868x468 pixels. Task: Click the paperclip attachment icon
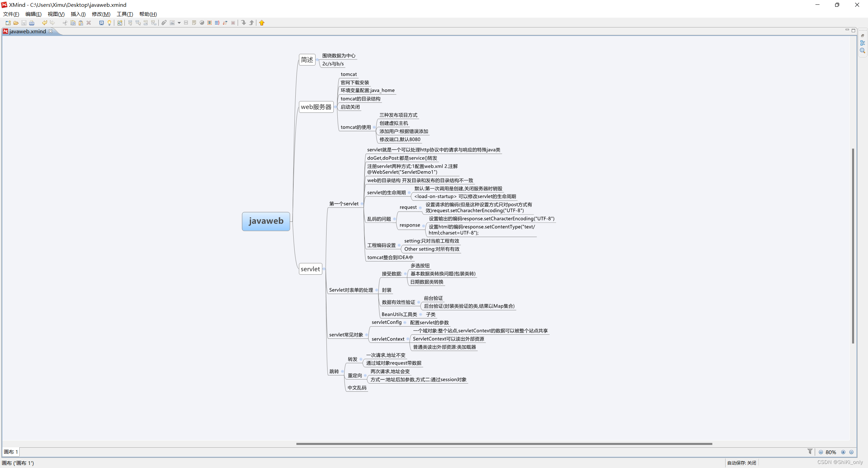coord(164,23)
